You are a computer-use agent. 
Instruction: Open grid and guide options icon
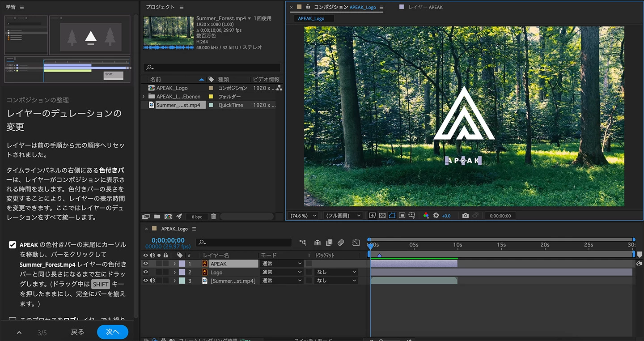[412, 215]
